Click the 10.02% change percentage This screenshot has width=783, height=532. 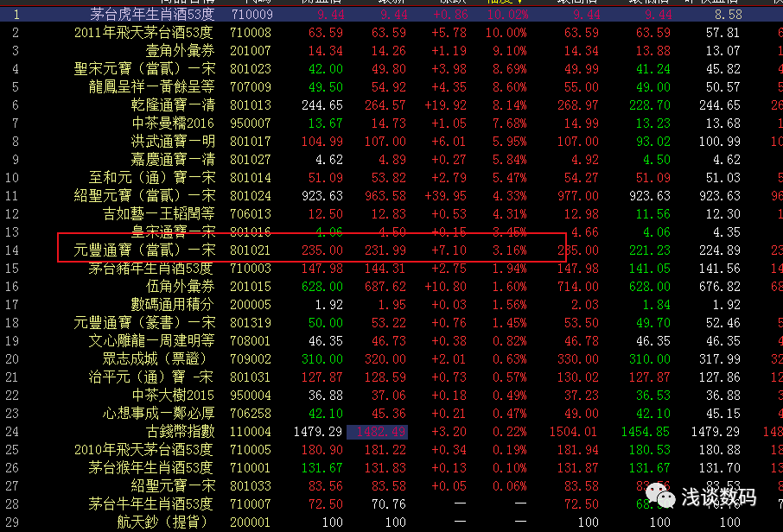pos(508,15)
